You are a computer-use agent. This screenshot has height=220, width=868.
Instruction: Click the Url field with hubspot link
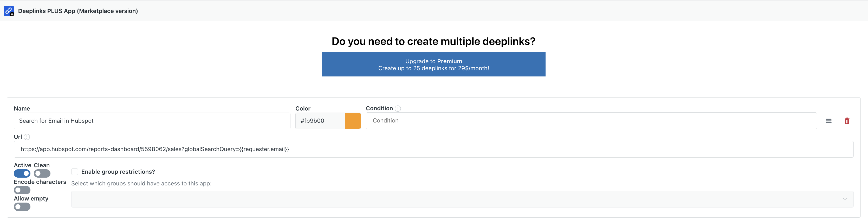(x=434, y=149)
